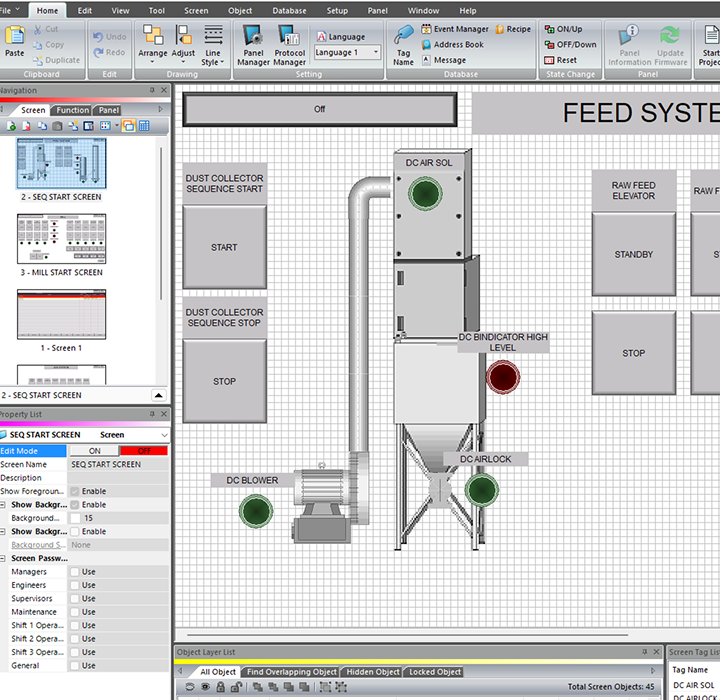
Task: Select the MILL START SCREEN thumbnail
Action: pyautogui.click(x=60, y=240)
